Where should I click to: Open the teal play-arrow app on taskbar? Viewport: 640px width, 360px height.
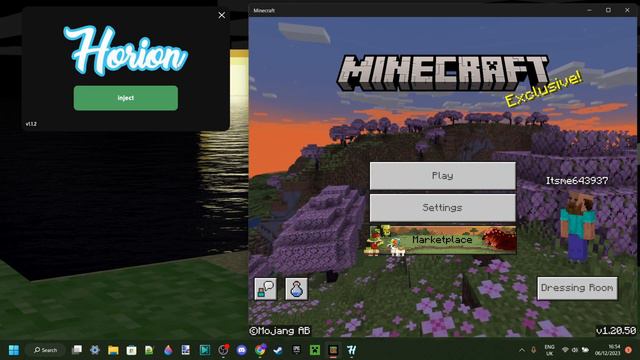click(x=205, y=350)
